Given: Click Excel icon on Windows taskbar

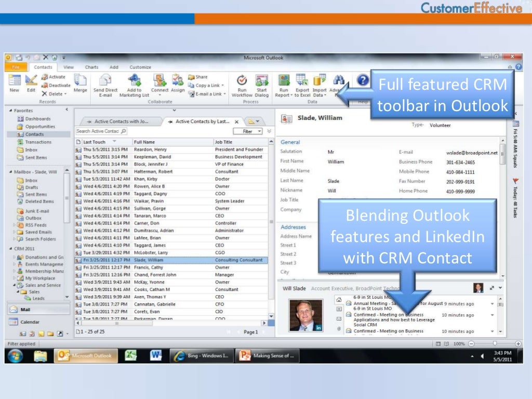Looking at the screenshot, I should point(130,355).
